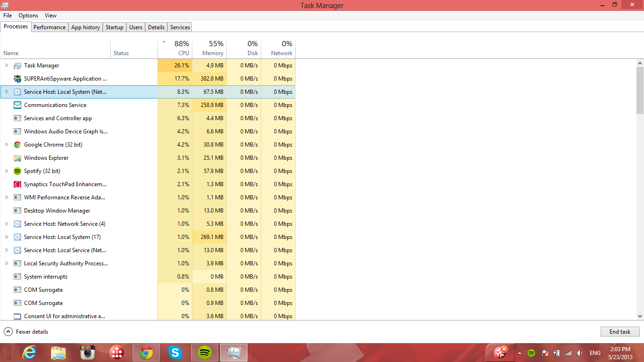This screenshot has width=644, height=362.
Task: Click the Communications Service envelope icon
Action: pyautogui.click(x=17, y=105)
